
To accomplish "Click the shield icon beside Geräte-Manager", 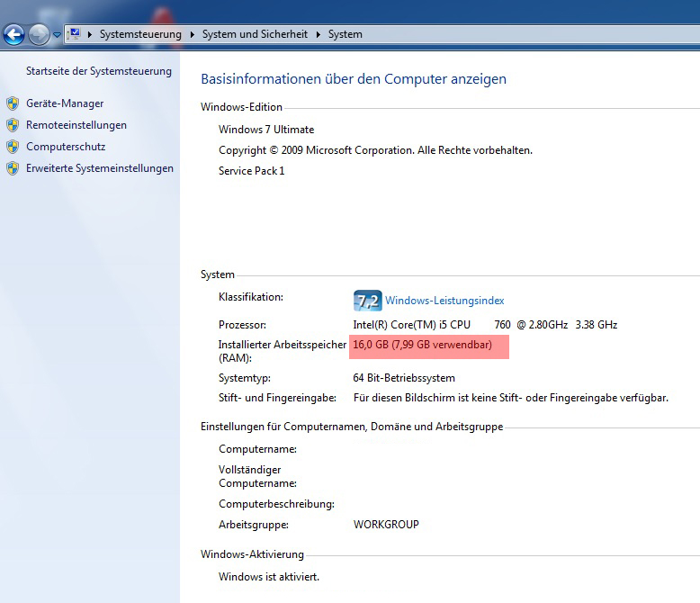I will (x=13, y=103).
